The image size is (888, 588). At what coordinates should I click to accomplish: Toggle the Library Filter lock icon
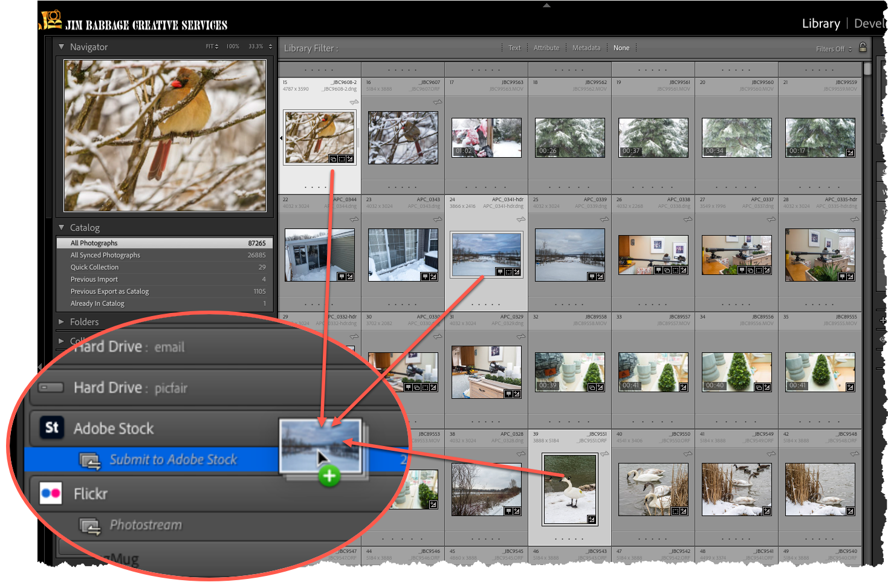tap(863, 47)
